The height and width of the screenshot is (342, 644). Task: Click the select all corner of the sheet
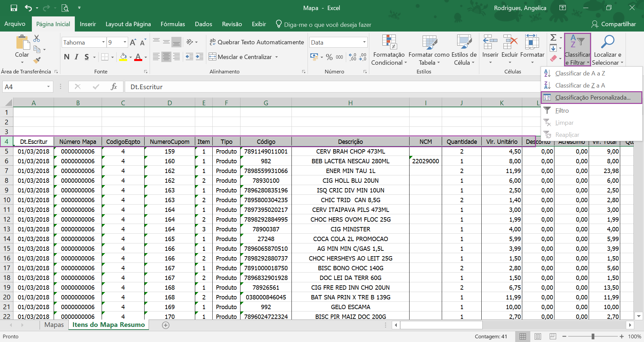pyautogui.click(x=7, y=103)
